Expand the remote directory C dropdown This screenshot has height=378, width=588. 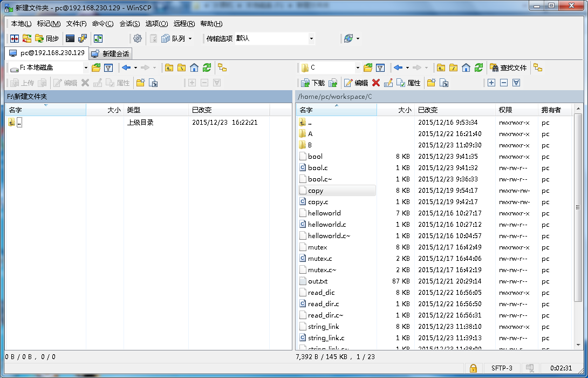pos(357,67)
